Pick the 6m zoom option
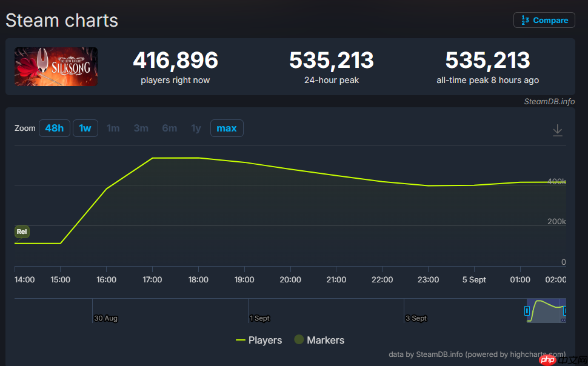This screenshot has width=588, height=366. click(170, 128)
